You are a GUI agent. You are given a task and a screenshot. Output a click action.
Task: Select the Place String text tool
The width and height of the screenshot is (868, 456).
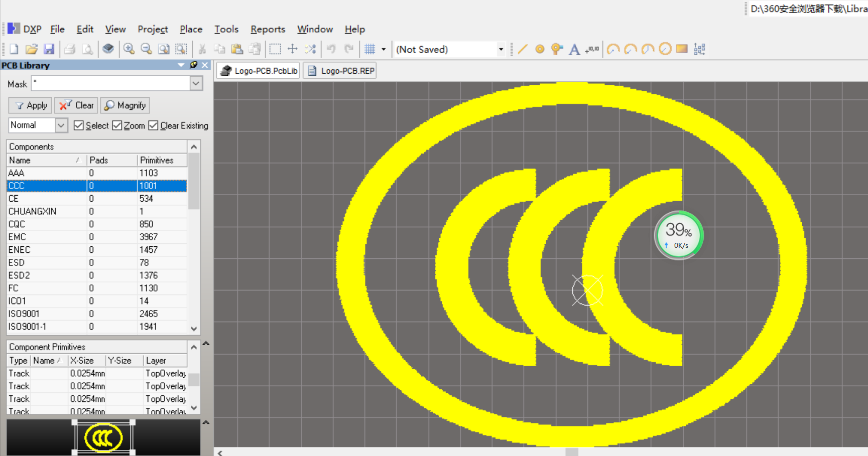[574, 49]
